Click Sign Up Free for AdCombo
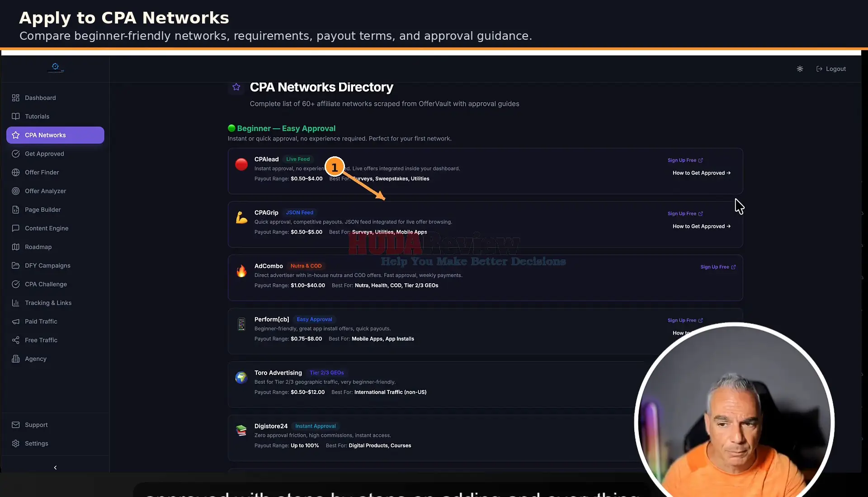Viewport: 868px width, 497px height. point(718,267)
